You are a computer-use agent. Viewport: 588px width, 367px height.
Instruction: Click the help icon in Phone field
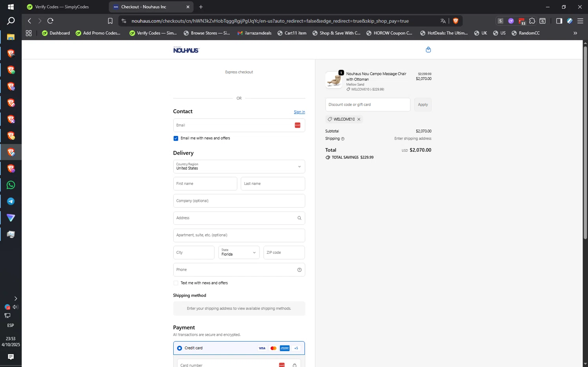(x=299, y=270)
